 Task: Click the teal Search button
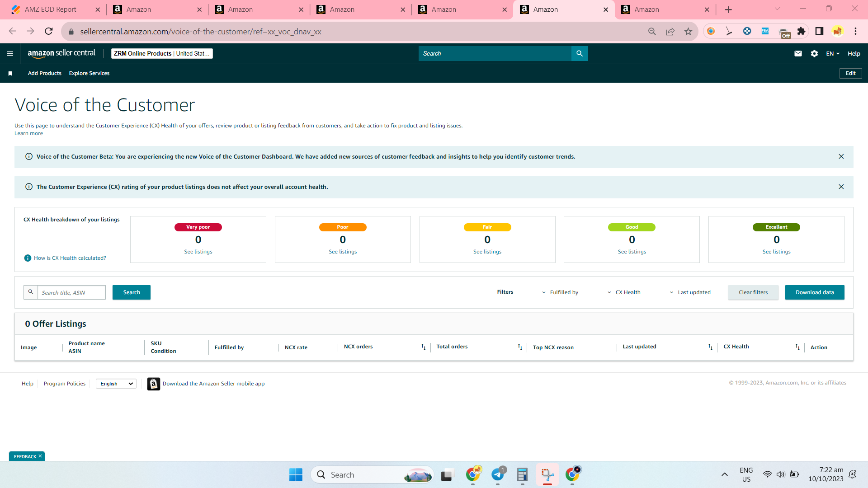(x=132, y=292)
